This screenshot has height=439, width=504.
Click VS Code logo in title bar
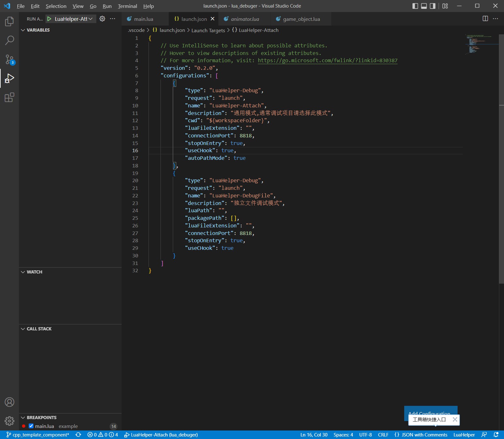pos(7,6)
